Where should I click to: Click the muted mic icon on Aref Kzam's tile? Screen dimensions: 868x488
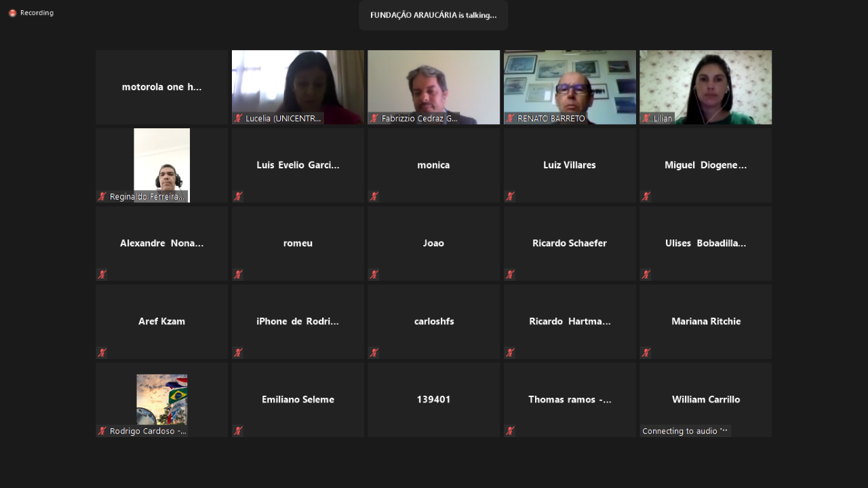(102, 352)
